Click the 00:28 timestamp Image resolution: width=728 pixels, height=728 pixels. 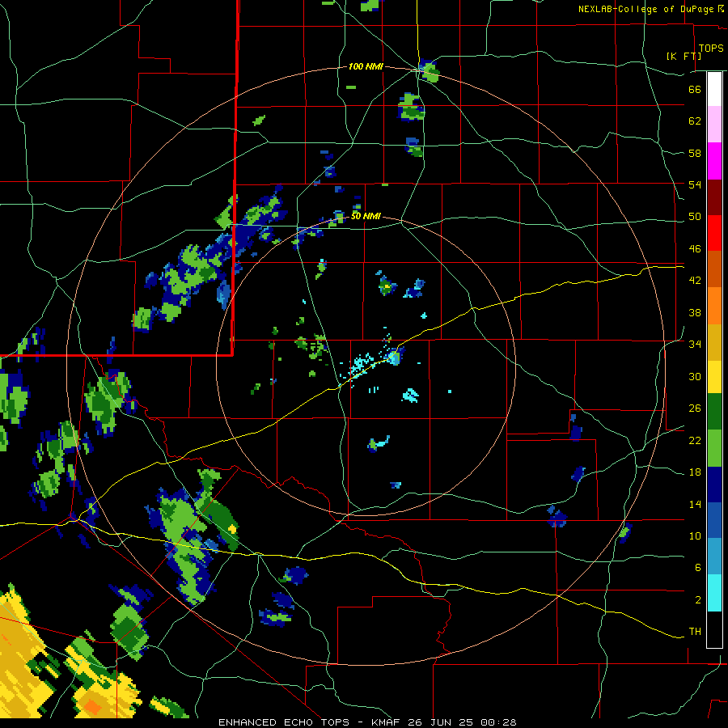click(x=498, y=722)
